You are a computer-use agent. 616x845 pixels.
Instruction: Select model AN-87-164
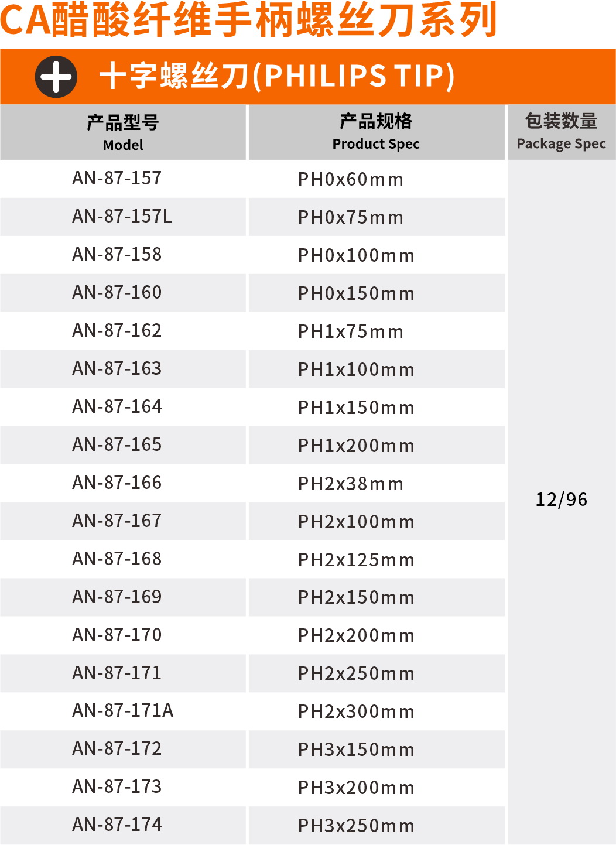[x=117, y=407]
